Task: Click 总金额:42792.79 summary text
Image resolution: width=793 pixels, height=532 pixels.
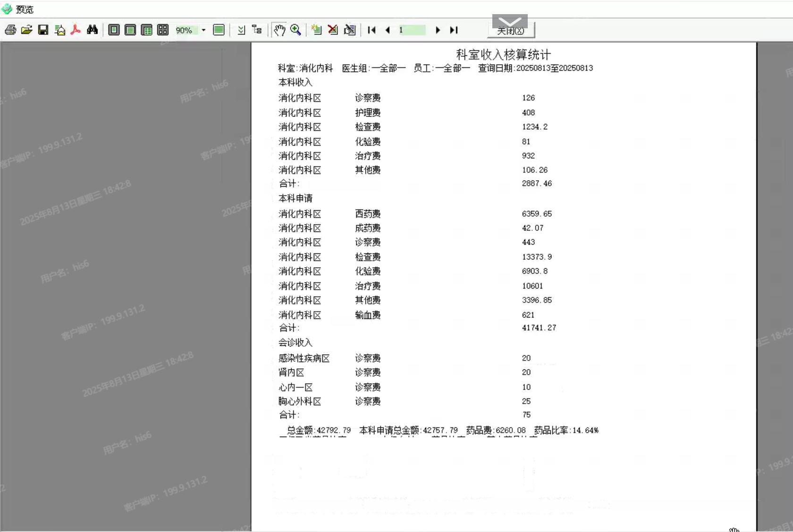Action: [319, 431]
